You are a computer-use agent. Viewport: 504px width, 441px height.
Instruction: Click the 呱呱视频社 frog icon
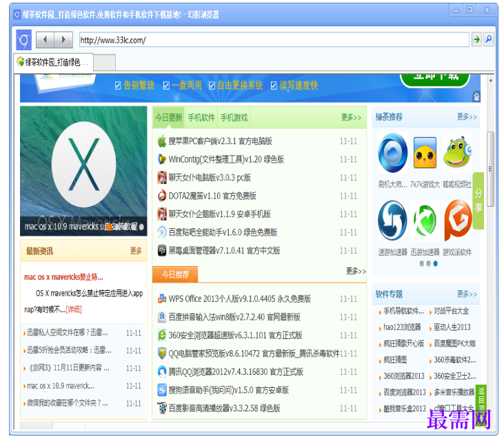pyautogui.click(x=456, y=152)
